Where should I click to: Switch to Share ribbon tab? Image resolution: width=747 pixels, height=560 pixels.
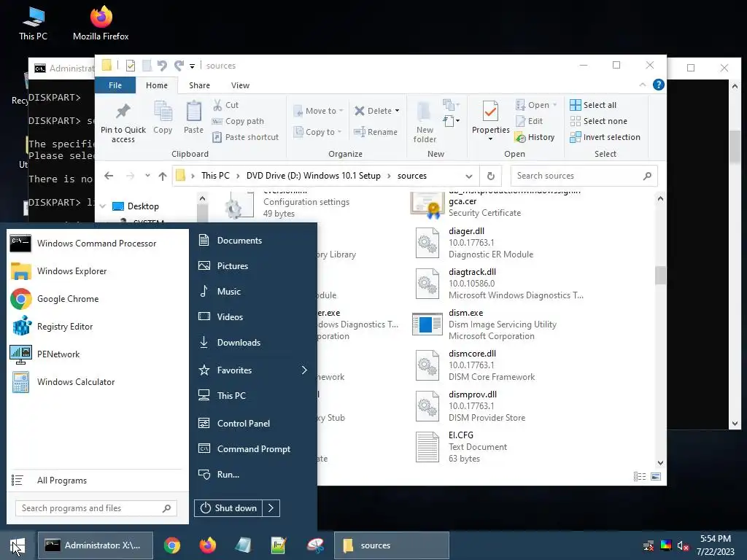click(x=199, y=85)
